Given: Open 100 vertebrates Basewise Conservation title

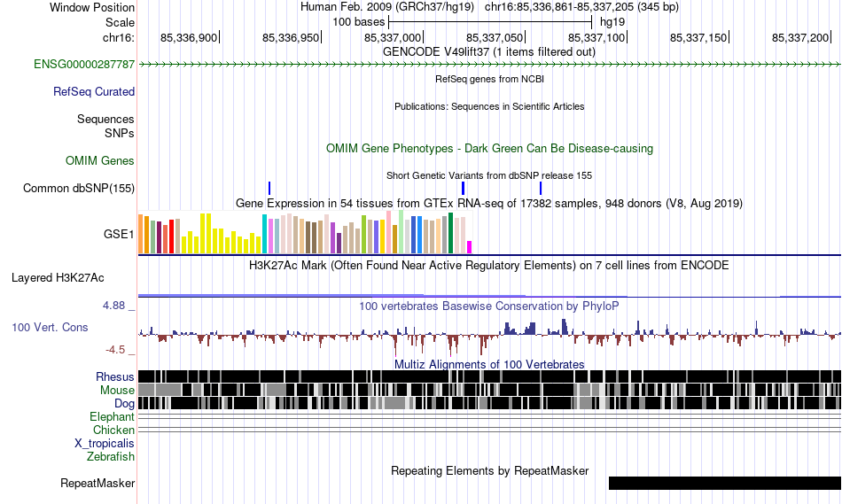Looking at the screenshot, I should pyautogui.click(x=489, y=306).
